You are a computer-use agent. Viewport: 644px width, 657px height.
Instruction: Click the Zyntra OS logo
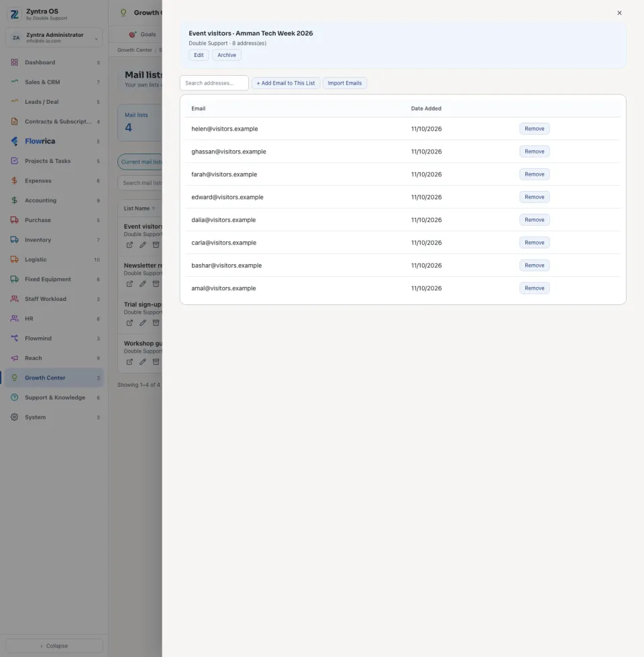pos(14,14)
